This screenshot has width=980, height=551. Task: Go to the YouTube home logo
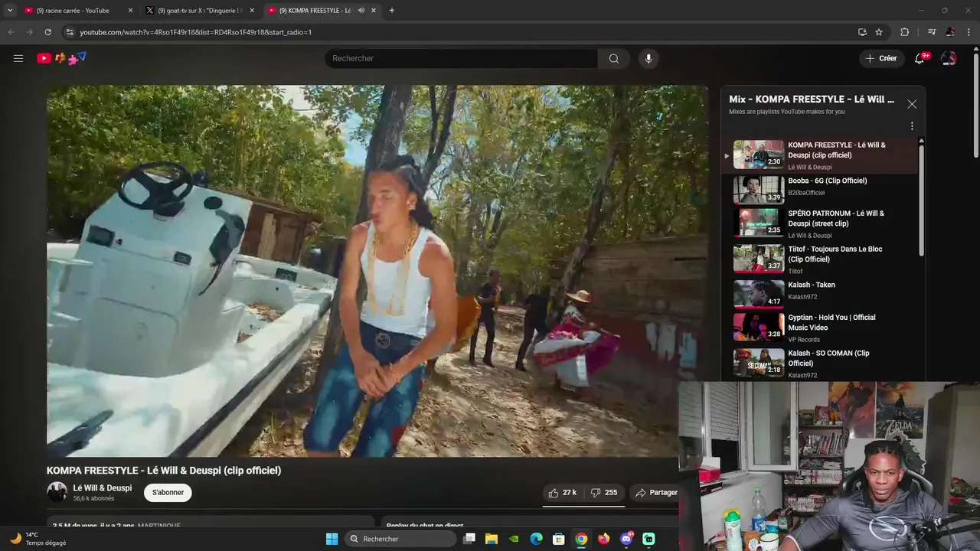[61, 58]
